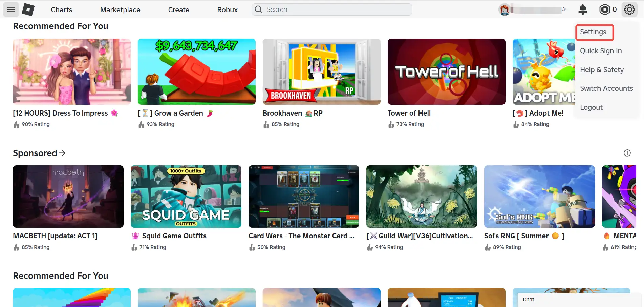Image resolution: width=644 pixels, height=307 pixels.
Task: Click the 89% Rating text
Action: click(507, 247)
